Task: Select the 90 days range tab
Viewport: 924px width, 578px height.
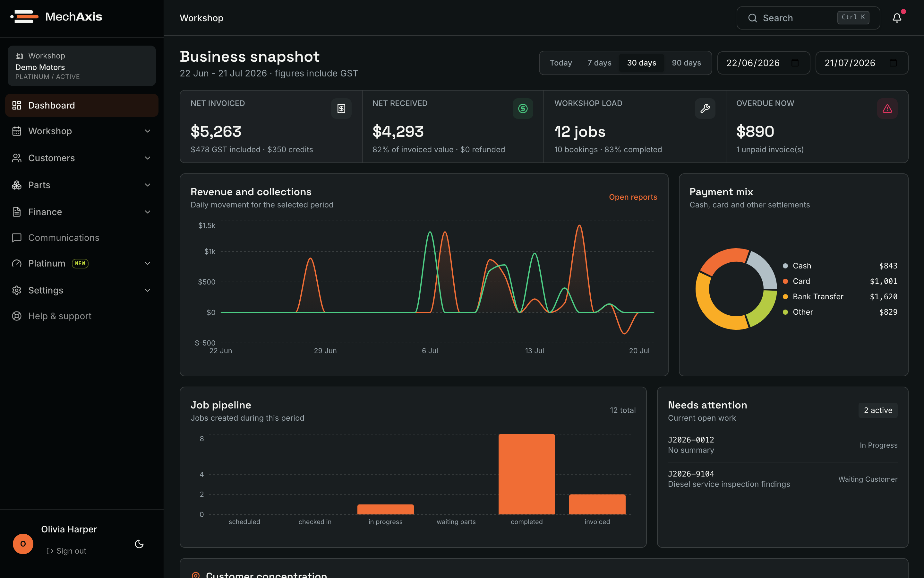Action: click(686, 63)
